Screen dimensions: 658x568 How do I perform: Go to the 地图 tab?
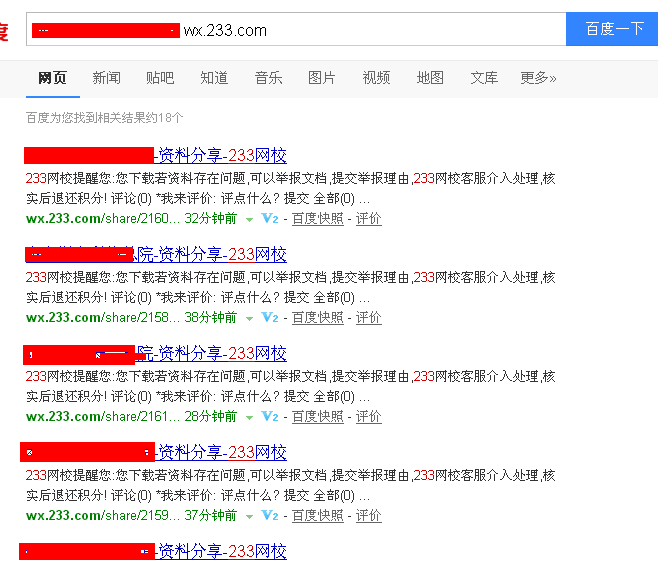point(430,78)
